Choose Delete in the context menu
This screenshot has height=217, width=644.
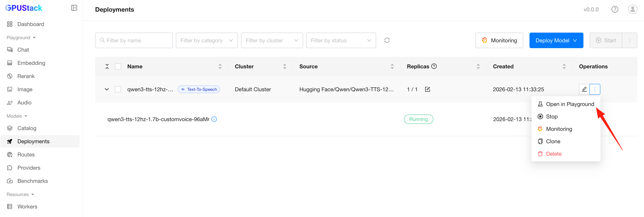click(554, 154)
